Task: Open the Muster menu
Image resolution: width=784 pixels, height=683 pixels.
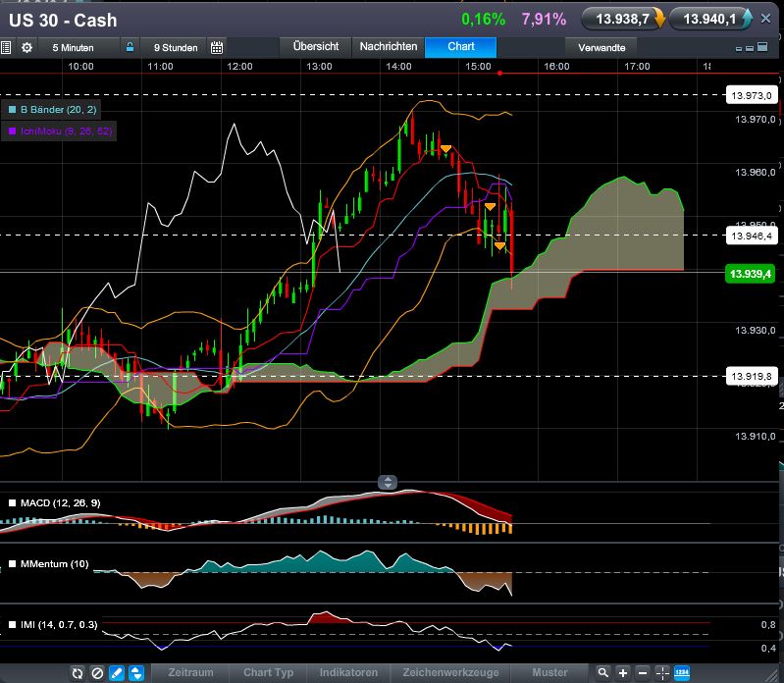Action: coord(549,672)
